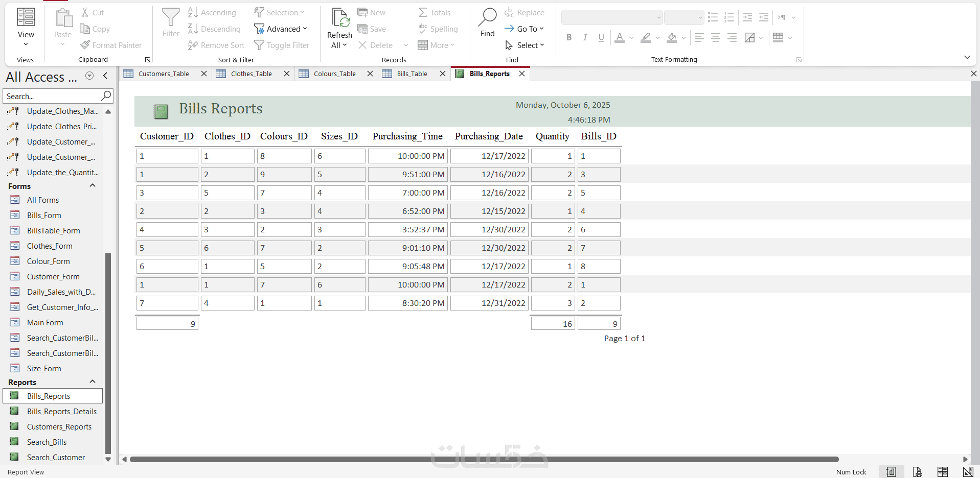Click the Align Right icon
This screenshot has width=980, height=478.
click(732, 37)
